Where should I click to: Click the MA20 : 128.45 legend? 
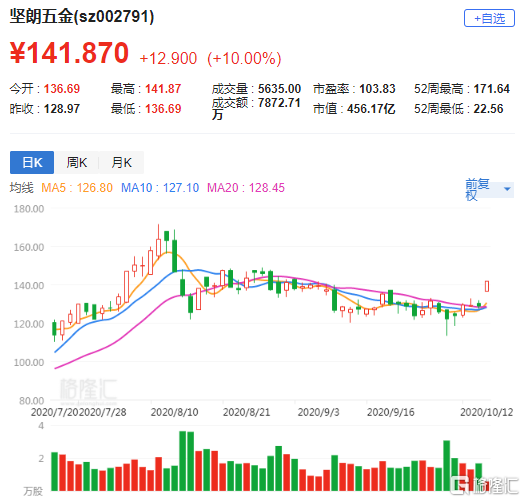246,188
